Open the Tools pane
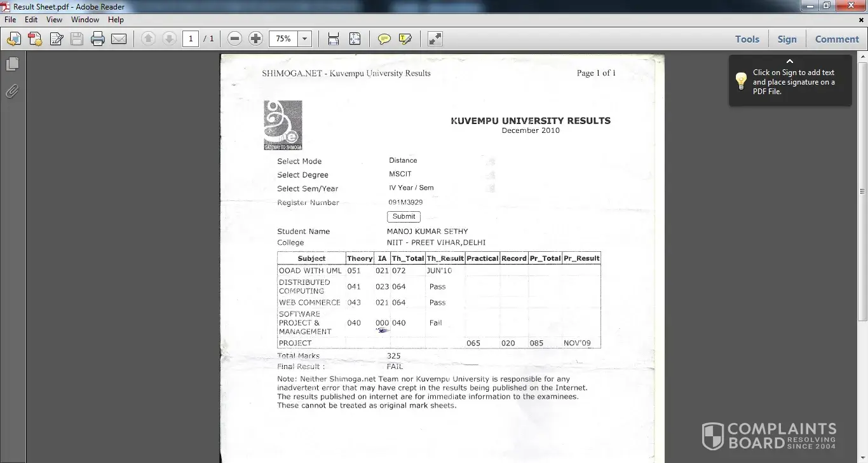The height and width of the screenshot is (463, 868). [747, 39]
